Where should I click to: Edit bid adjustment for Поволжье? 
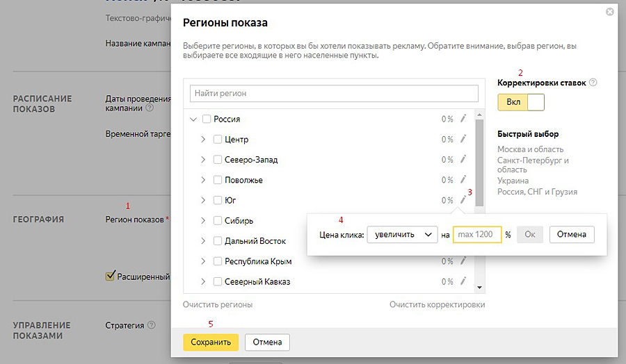(464, 179)
